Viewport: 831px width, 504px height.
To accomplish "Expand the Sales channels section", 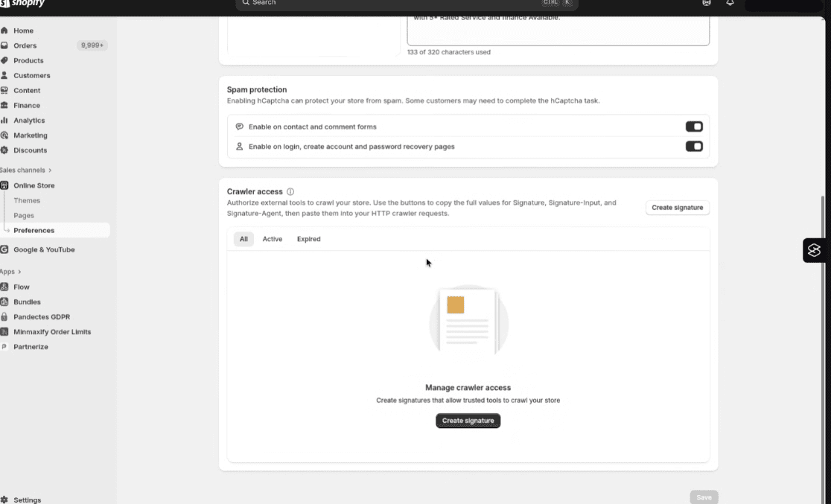I will point(50,170).
